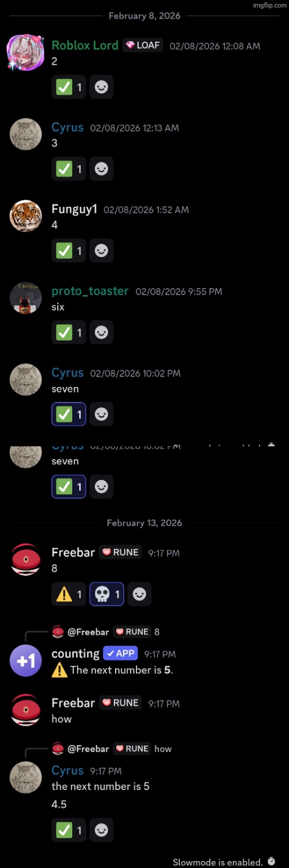Viewport: 289px width, 868px height.
Task: Open the counting app's +1 avatar
Action: click(25, 661)
